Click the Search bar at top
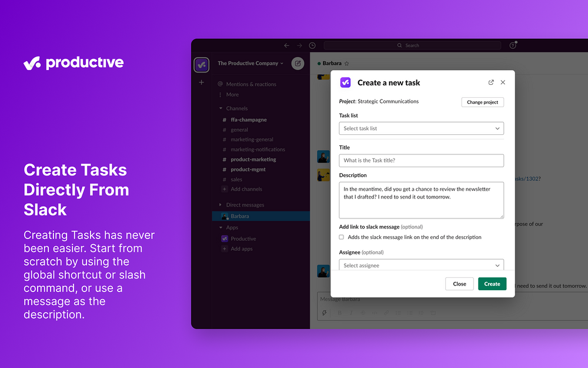588x368 pixels. click(412, 45)
